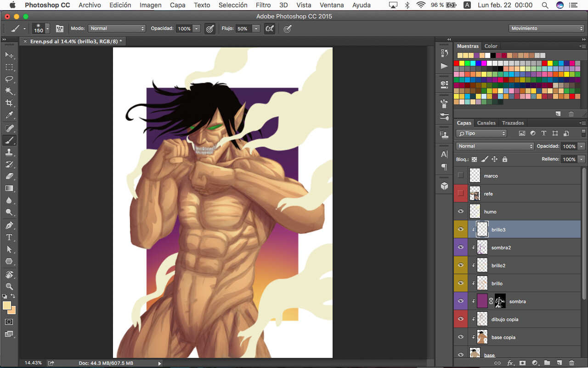Select the Zoom tool
588x368 pixels.
[x=9, y=287]
